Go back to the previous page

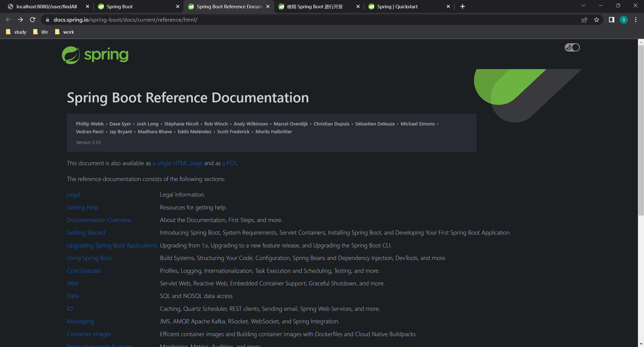(8, 20)
